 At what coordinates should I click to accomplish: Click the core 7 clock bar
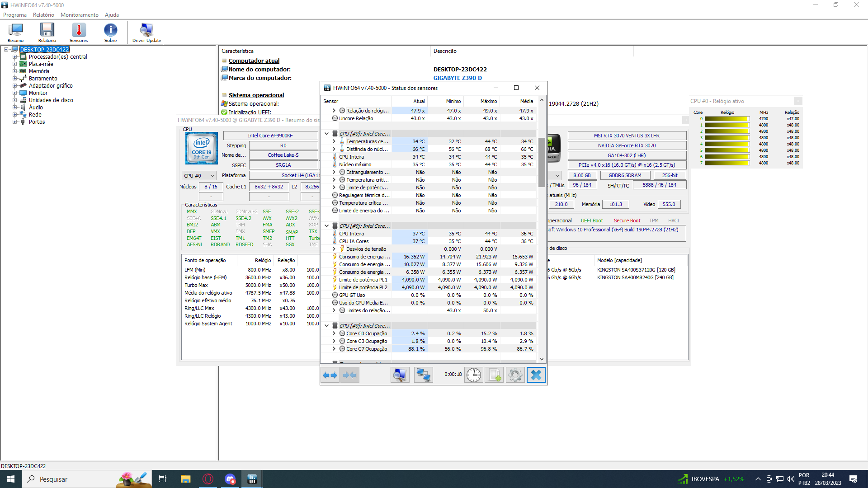(727, 163)
